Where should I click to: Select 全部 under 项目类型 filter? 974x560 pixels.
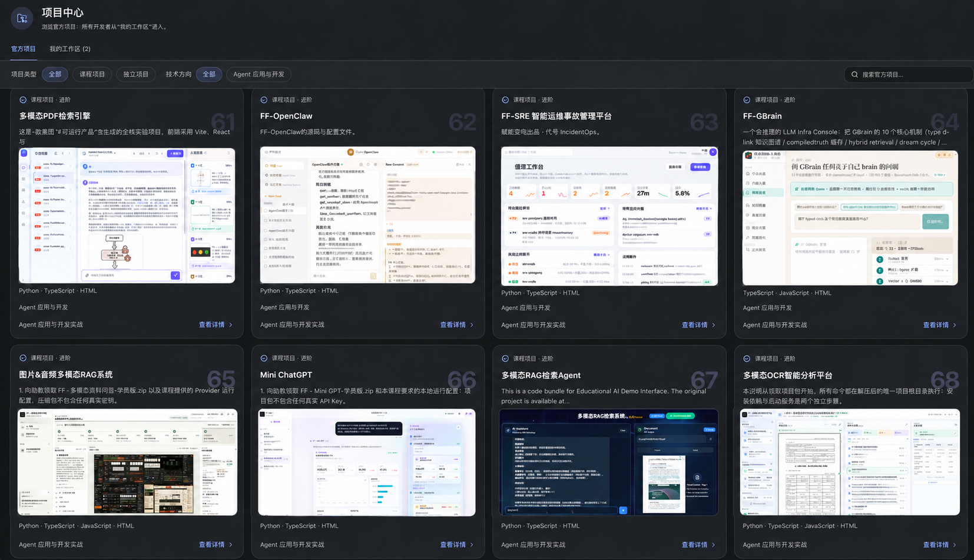click(x=55, y=74)
